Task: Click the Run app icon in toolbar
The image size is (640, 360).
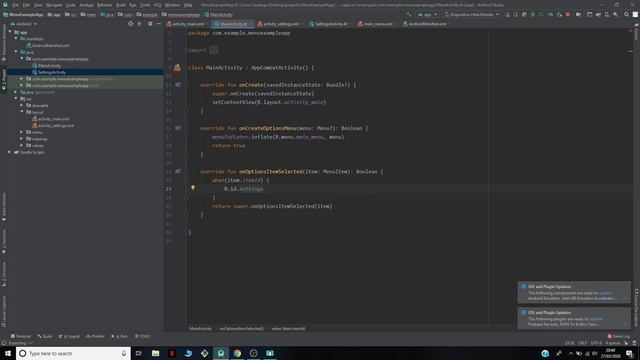Action: tap(507, 14)
